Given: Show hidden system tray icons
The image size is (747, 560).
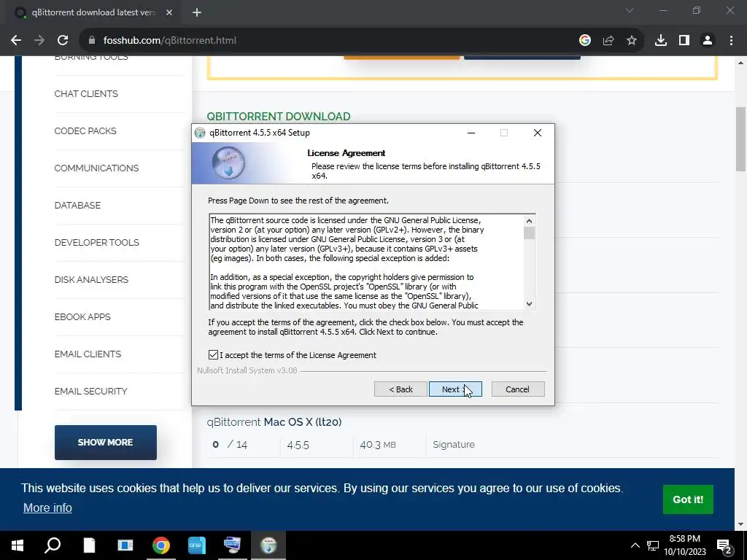Looking at the screenshot, I should (635, 545).
